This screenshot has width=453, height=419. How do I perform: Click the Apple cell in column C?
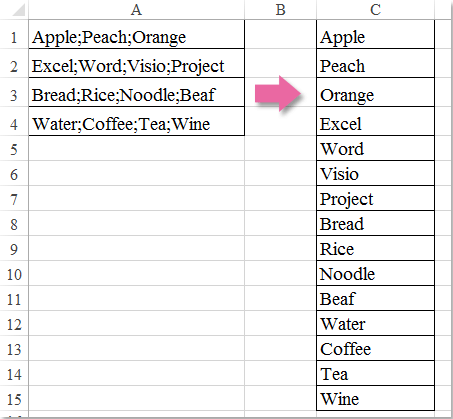pyautogui.click(x=375, y=34)
